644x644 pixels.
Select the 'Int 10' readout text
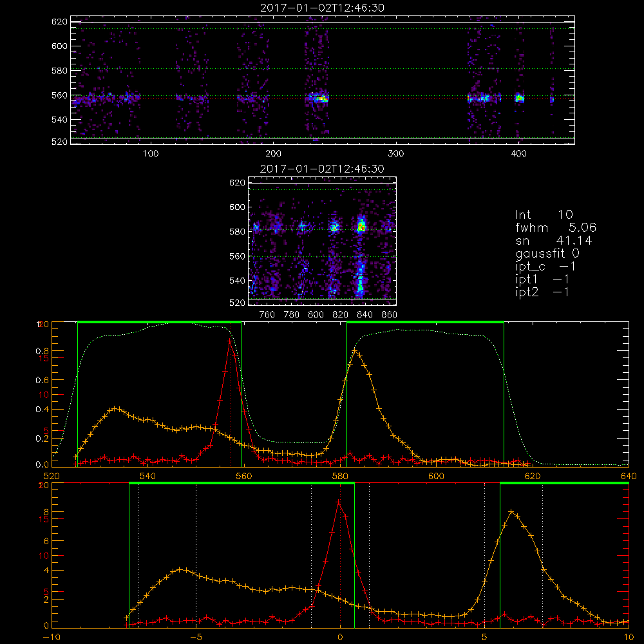tap(544, 215)
